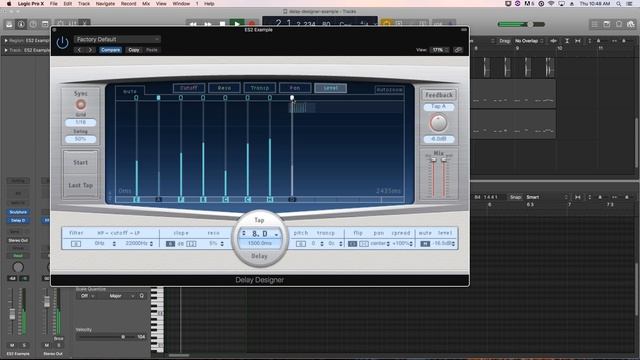640x360 pixels.
Task: Open the File menu
Action: (53, 4)
